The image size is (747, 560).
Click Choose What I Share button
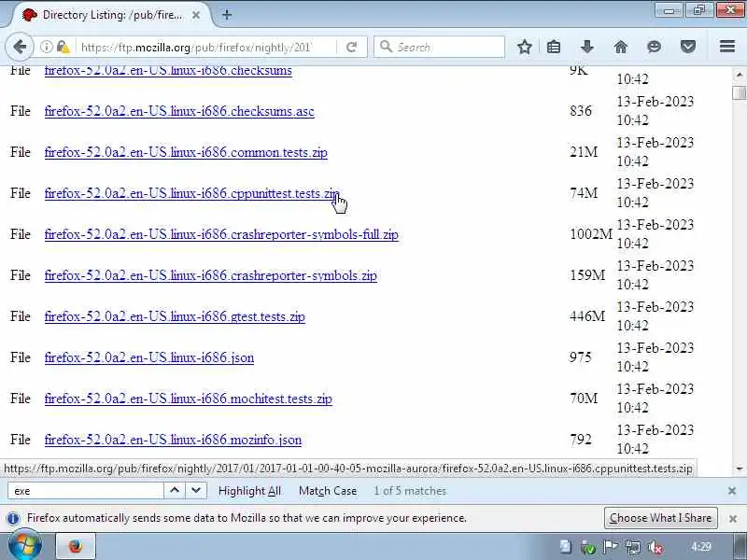coord(661,518)
